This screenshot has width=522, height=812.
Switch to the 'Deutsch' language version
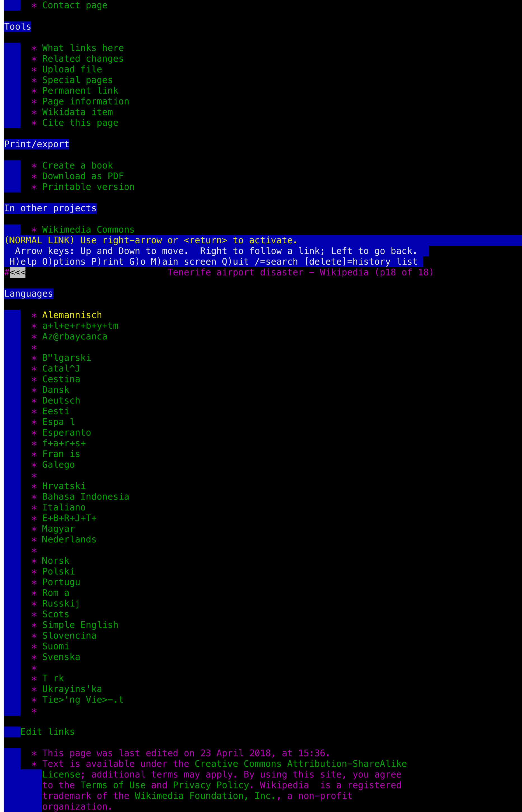[61, 401]
